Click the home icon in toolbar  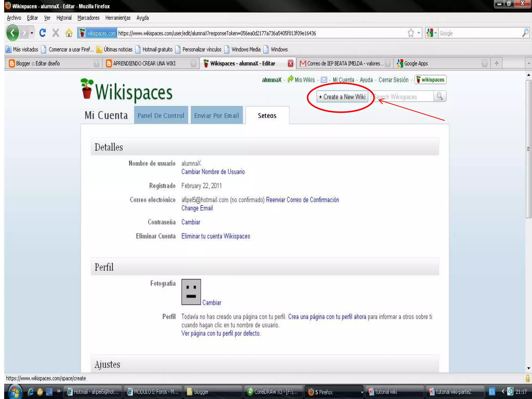(69, 33)
